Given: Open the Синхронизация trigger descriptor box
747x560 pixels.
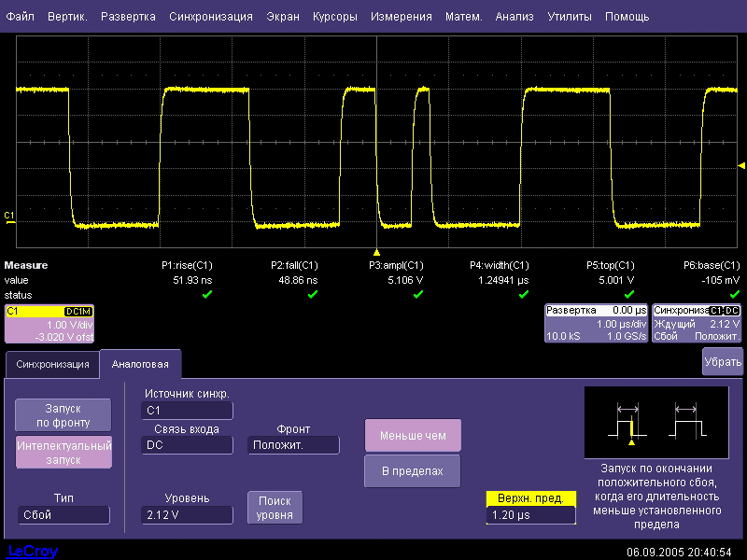Looking at the screenshot, I should point(697,323).
